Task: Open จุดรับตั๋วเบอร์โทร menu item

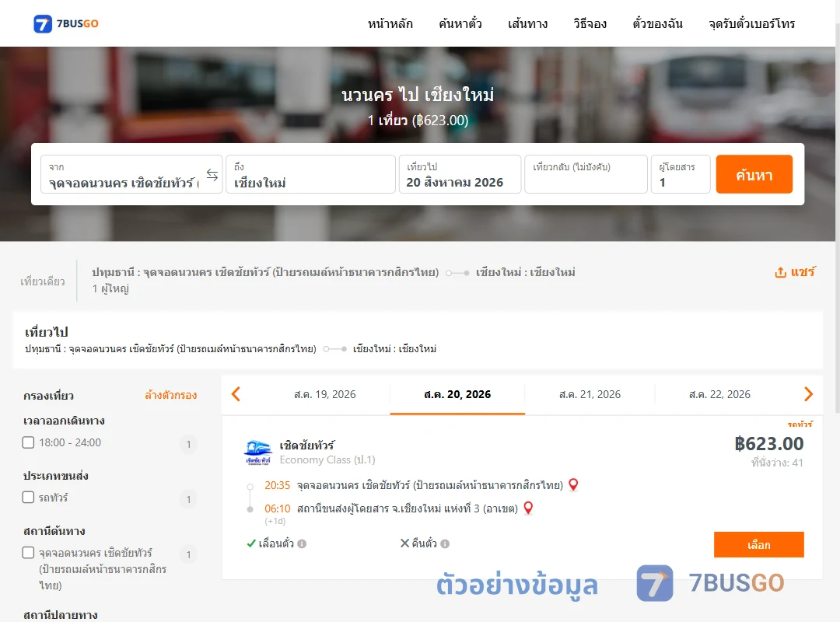Action: (x=751, y=23)
